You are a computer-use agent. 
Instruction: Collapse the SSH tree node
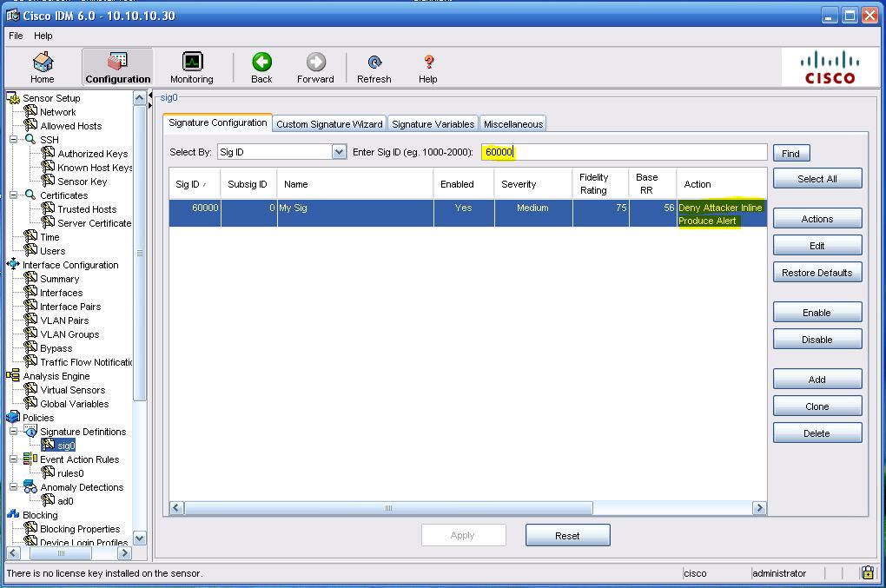pos(14,139)
